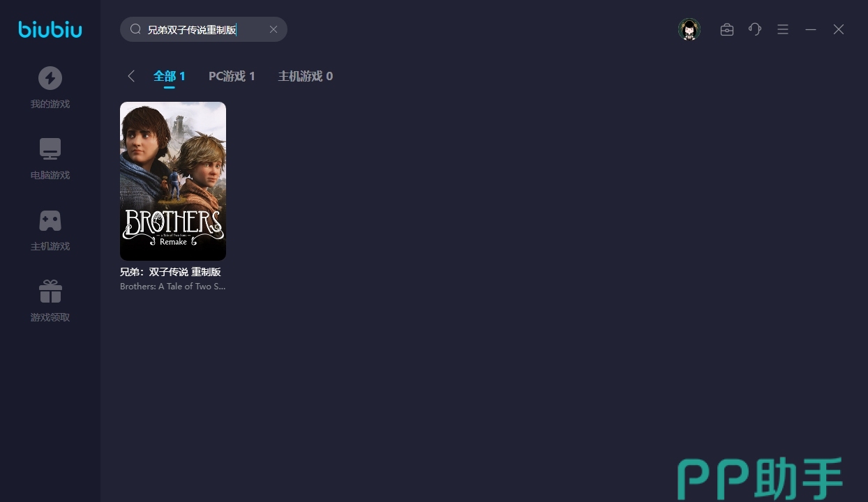Viewport: 868px width, 502px height.
Task: Minimize the biubiu window
Action: click(811, 29)
